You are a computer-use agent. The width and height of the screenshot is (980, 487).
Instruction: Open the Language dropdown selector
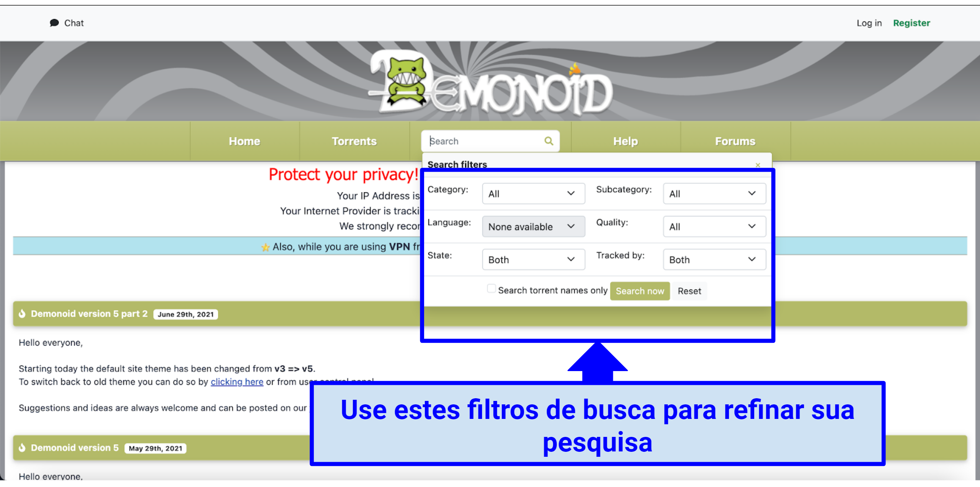click(x=531, y=226)
